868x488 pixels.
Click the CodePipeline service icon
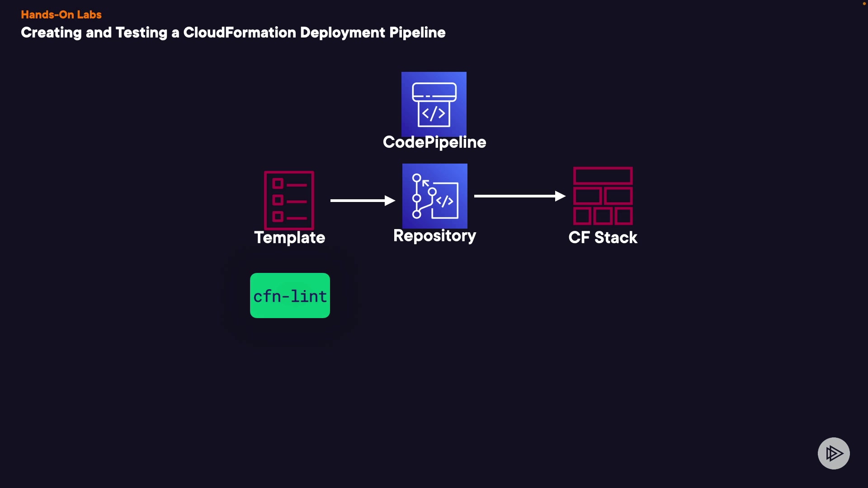tap(434, 104)
